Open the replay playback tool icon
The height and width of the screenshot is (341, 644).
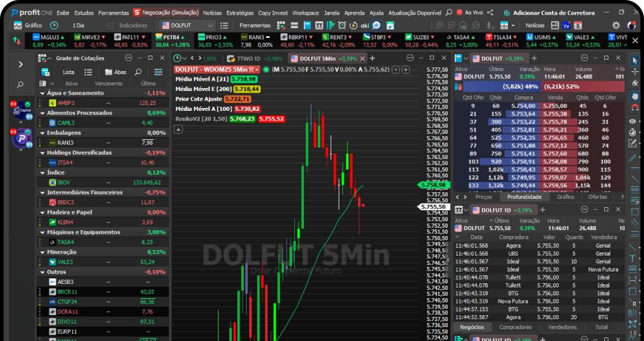coord(353,25)
